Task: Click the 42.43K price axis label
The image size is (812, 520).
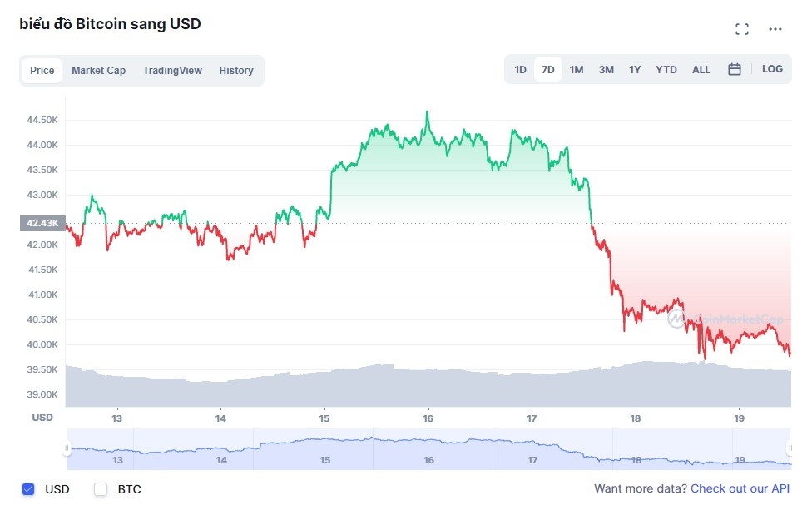Action: [x=42, y=223]
